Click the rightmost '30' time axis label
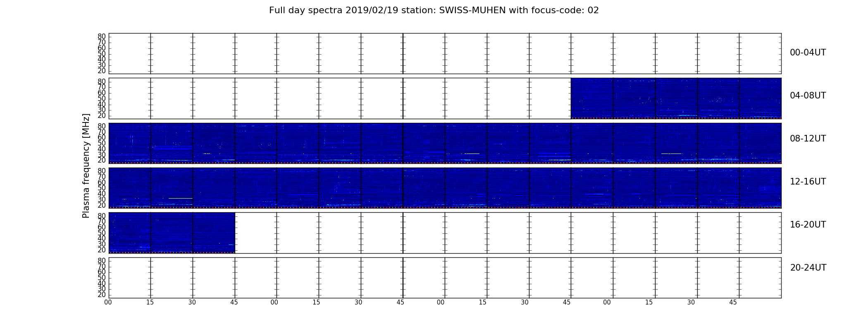The image size is (868, 331). coord(691,302)
